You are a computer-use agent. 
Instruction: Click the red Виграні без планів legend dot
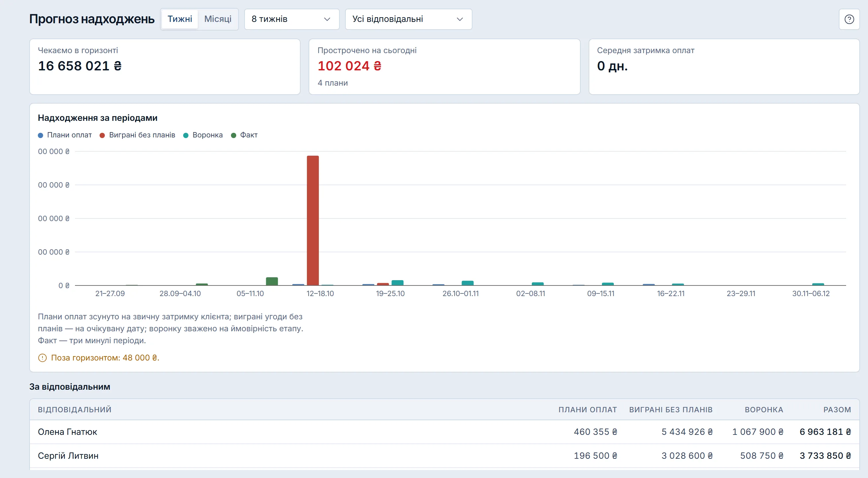103,135
